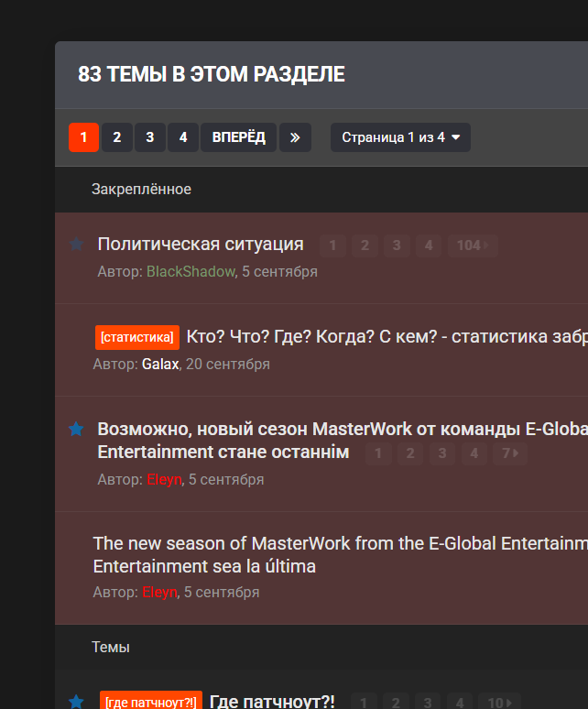Expand the Страница 1 из 4 dropdown
Screen dimensions: 588x709
click(400, 137)
